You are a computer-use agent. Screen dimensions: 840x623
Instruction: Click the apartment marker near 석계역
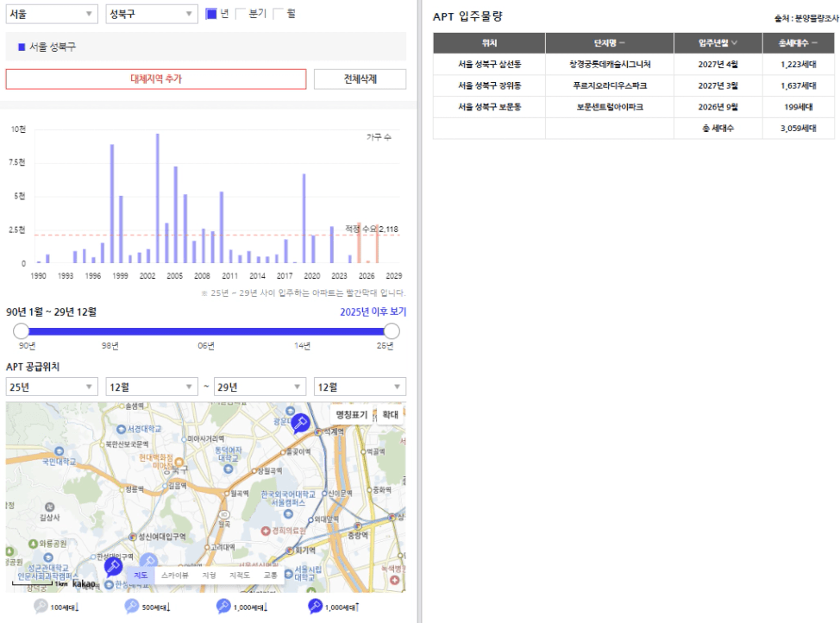[300, 424]
